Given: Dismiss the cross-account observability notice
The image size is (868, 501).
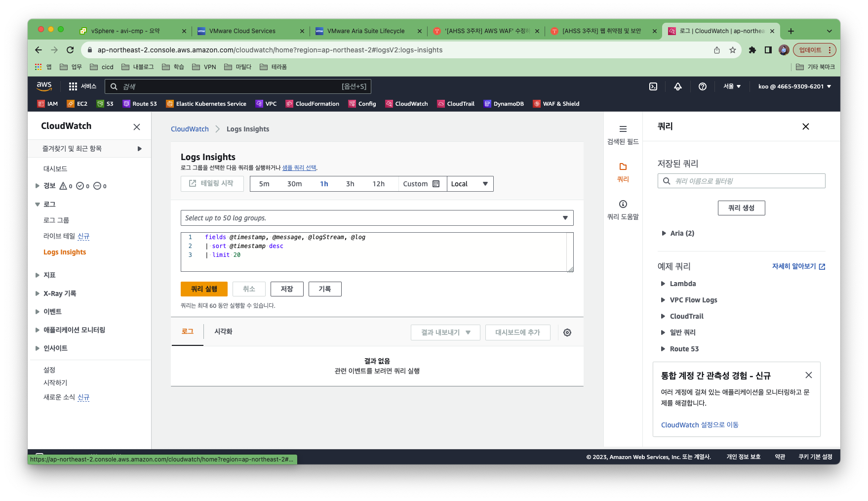Looking at the screenshot, I should [809, 375].
